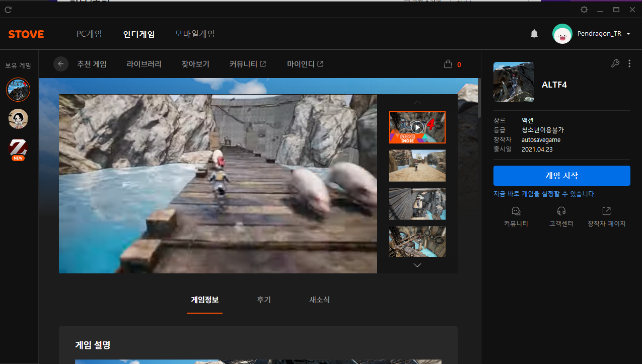Click the notification bell icon

[534, 34]
